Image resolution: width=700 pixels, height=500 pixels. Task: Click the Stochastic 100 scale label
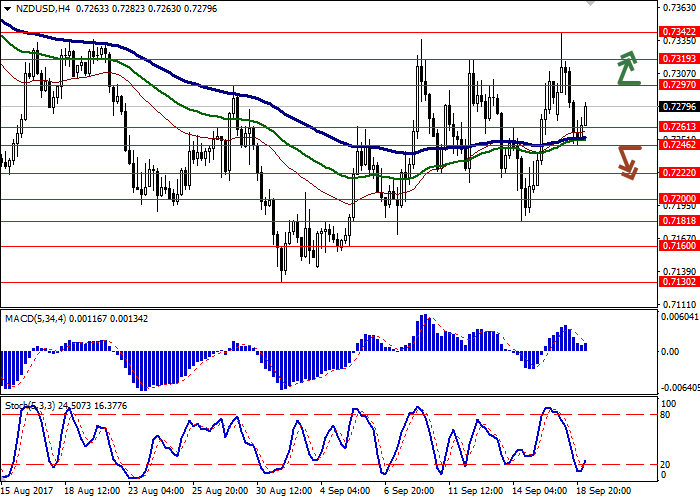tap(668, 404)
